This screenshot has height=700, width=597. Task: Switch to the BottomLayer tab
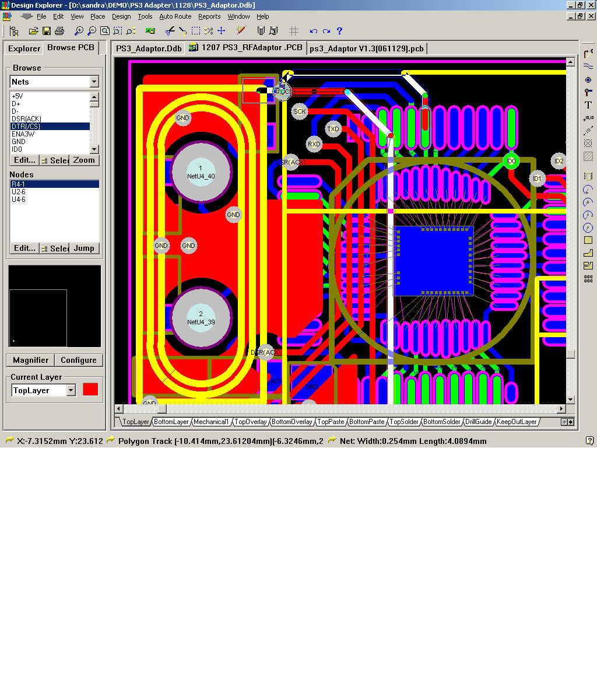tap(171, 422)
